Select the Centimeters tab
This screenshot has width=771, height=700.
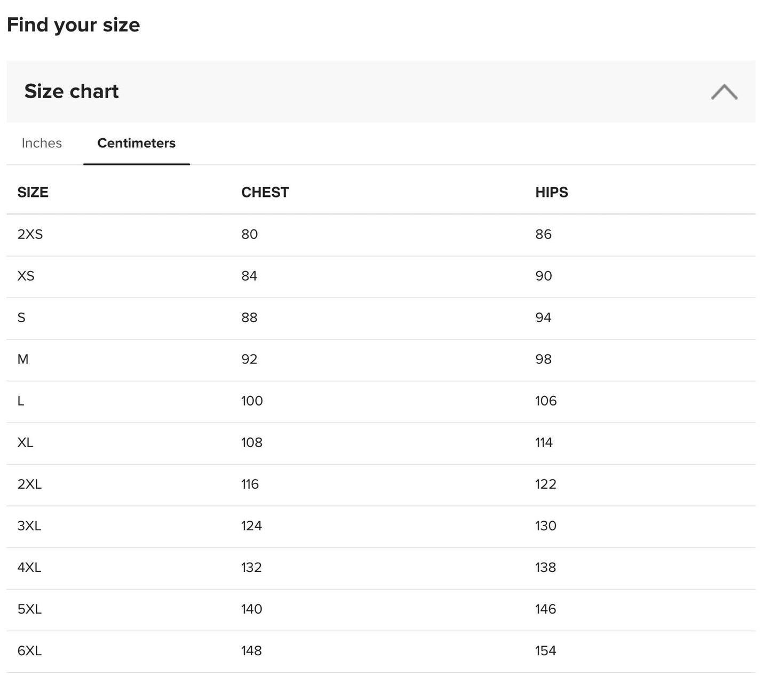pos(136,143)
